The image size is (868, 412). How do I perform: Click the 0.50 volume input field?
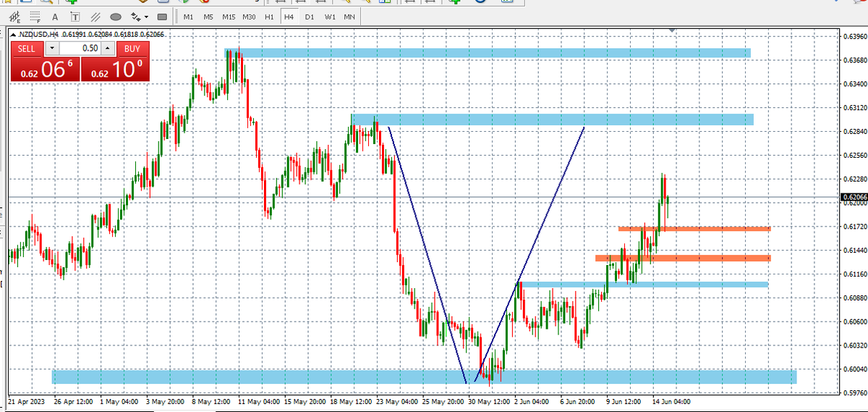(x=80, y=49)
